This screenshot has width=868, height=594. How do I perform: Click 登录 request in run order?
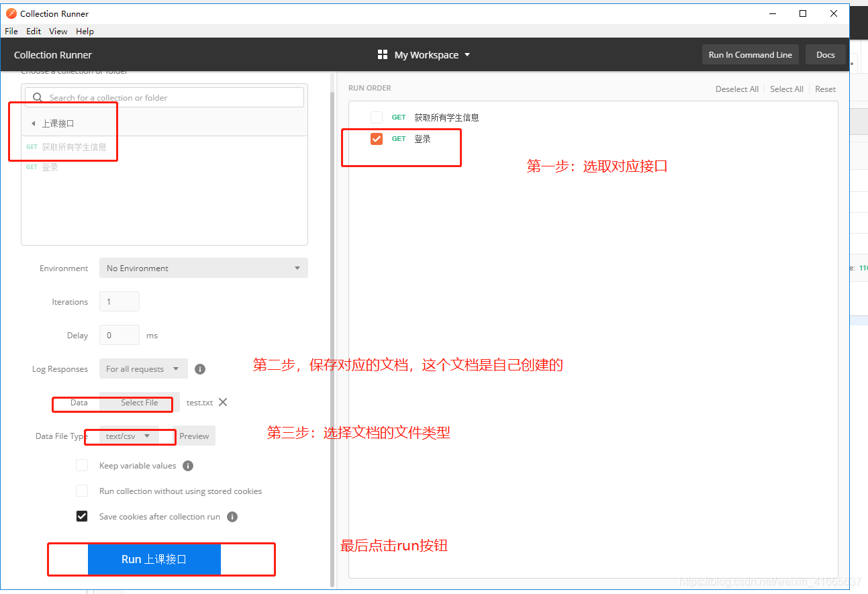(x=422, y=139)
